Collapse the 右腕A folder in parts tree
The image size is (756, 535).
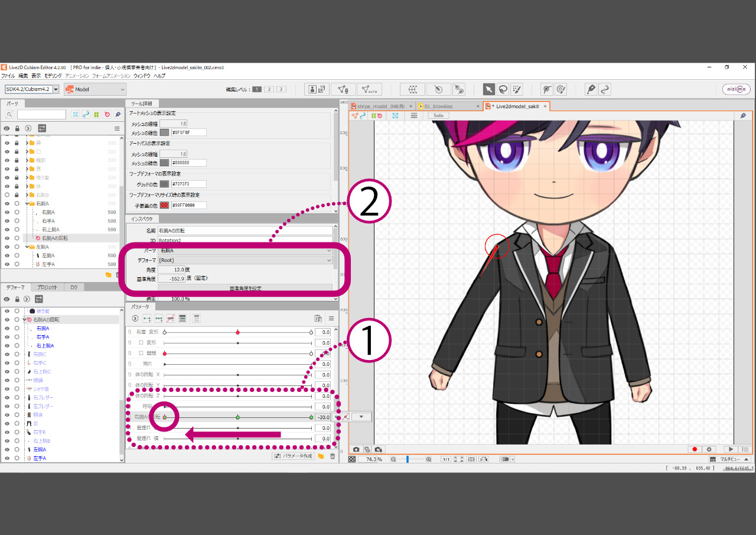[x=26, y=203]
